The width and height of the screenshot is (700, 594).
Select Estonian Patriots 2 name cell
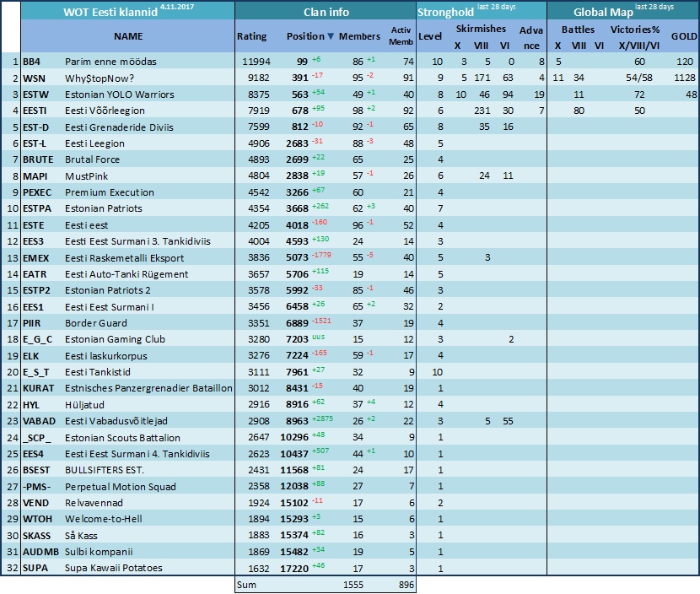coord(108,290)
